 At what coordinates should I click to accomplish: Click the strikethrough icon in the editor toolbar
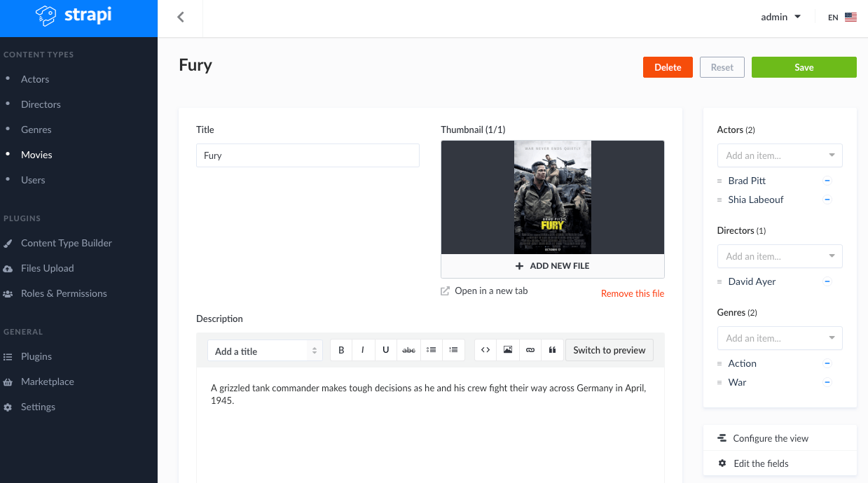pos(408,349)
